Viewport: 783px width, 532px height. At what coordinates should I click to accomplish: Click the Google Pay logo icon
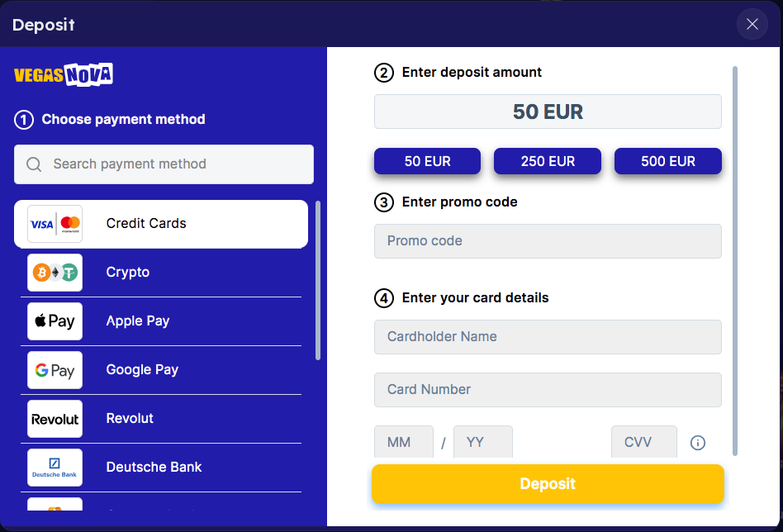[55, 370]
